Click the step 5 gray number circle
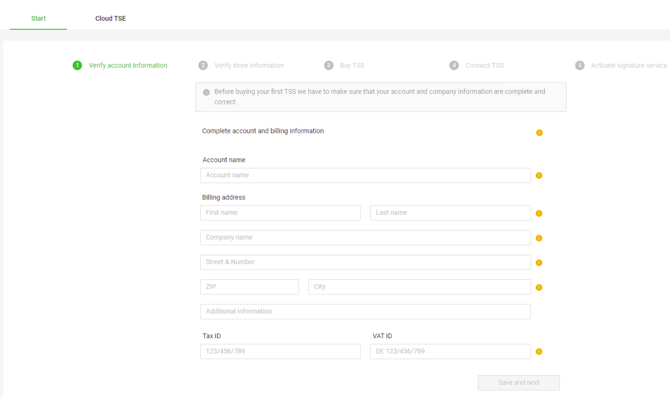The height and width of the screenshot is (397, 670). coord(579,65)
